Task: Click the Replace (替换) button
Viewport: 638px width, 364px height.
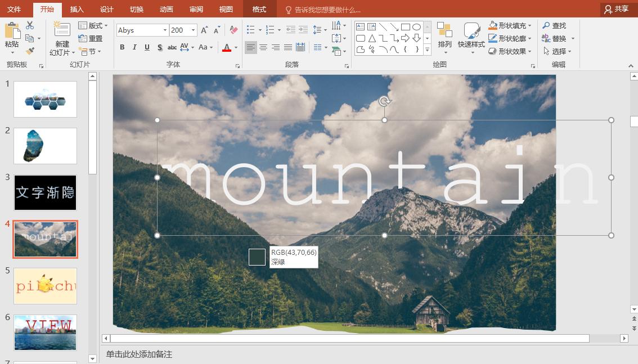Action: 554,38
